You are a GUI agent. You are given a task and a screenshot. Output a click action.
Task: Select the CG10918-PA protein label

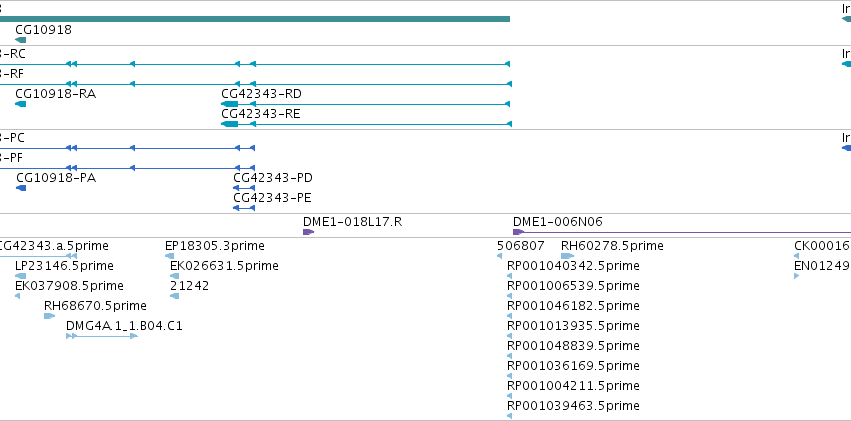(56, 177)
